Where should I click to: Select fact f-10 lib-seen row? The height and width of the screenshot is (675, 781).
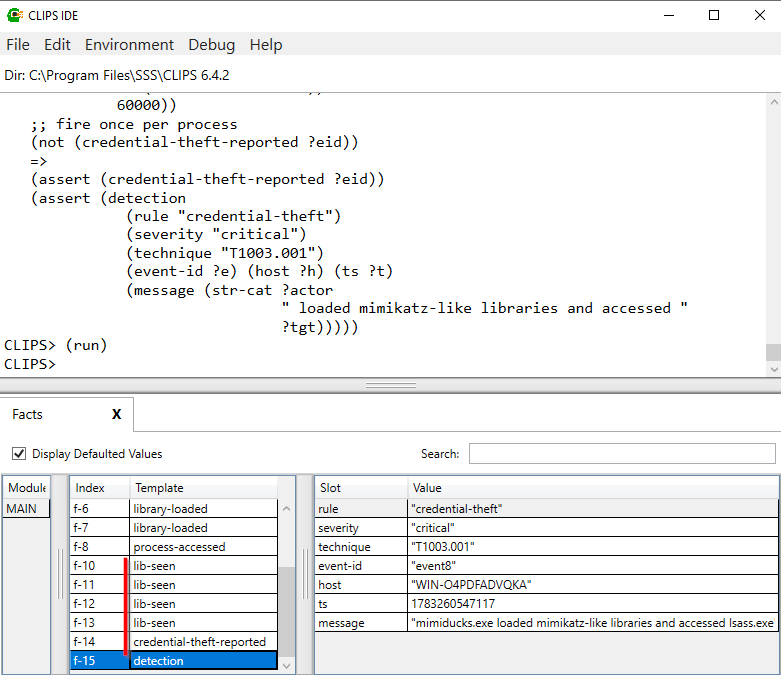[174, 565]
